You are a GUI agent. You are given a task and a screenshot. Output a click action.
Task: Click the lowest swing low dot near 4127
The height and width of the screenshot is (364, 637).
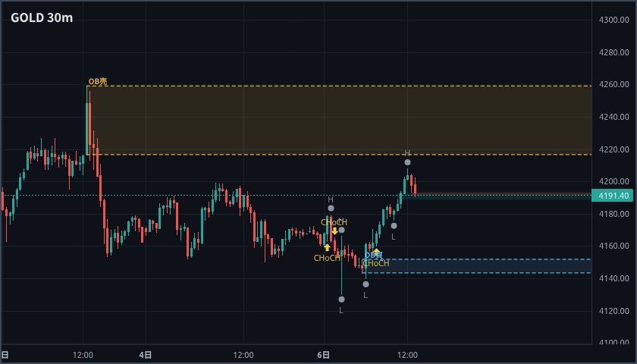[341, 300]
